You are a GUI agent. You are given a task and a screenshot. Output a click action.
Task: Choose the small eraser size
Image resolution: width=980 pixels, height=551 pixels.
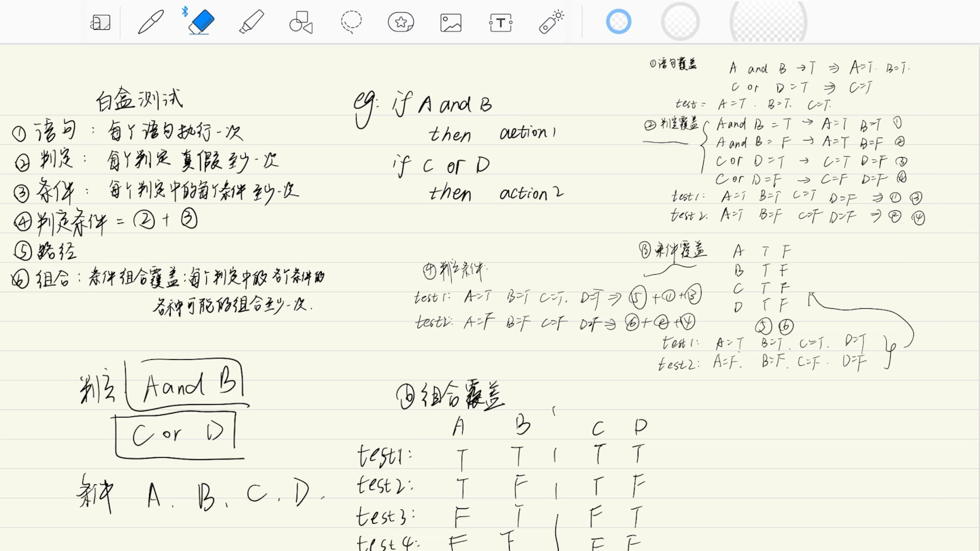click(x=619, y=22)
